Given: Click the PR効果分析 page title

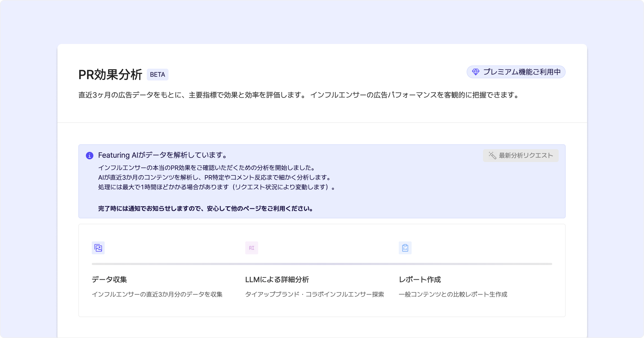Looking at the screenshot, I should click(110, 75).
